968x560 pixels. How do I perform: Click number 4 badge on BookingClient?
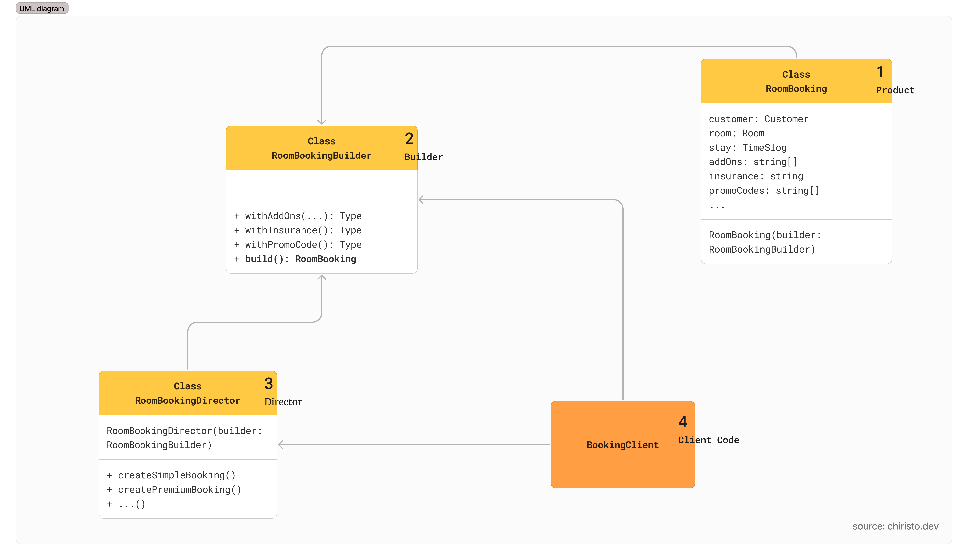pyautogui.click(x=683, y=422)
